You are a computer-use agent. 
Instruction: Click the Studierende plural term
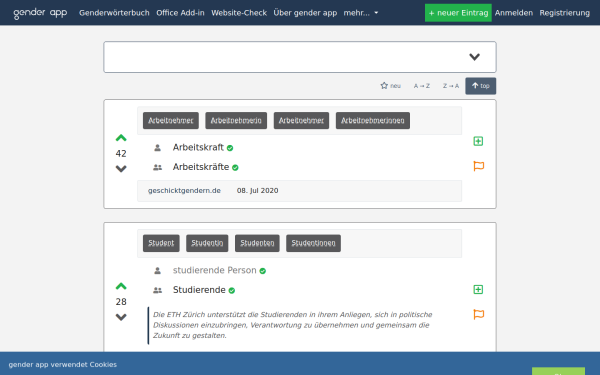click(199, 290)
